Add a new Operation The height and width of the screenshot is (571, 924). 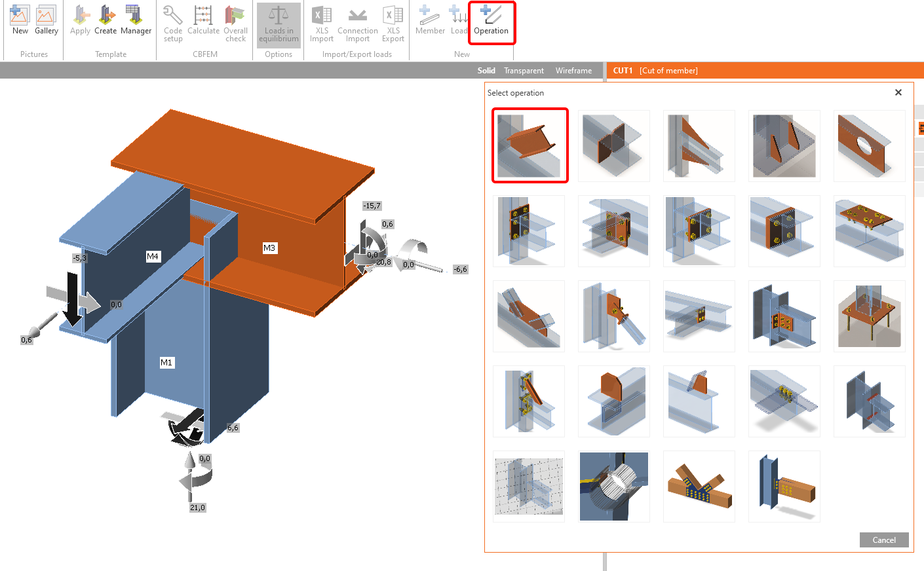492,22
